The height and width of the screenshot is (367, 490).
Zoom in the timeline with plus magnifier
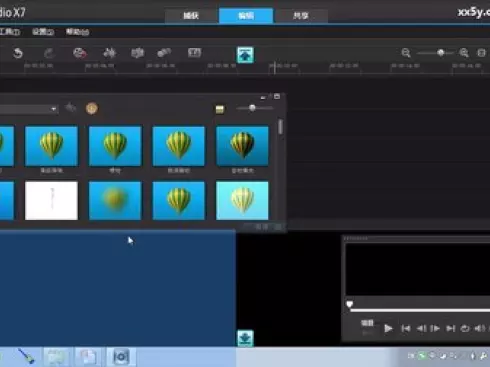(x=464, y=53)
